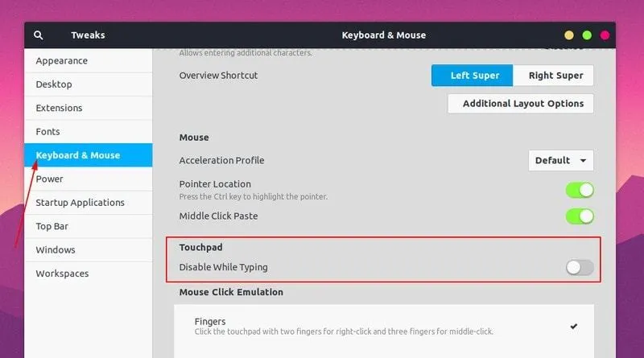The height and width of the screenshot is (358, 644).
Task: Click the search magnifier icon
Action: coord(39,35)
